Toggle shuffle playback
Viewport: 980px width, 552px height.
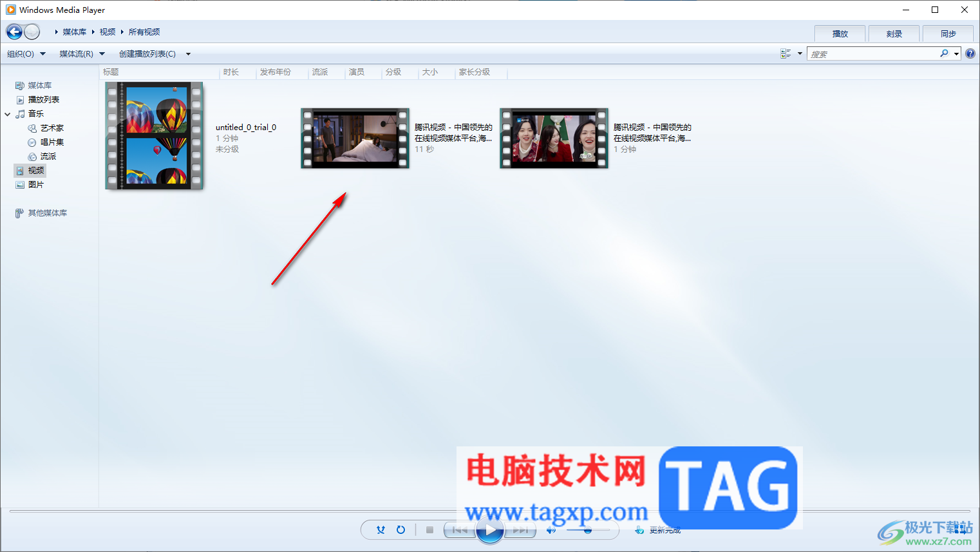click(381, 530)
